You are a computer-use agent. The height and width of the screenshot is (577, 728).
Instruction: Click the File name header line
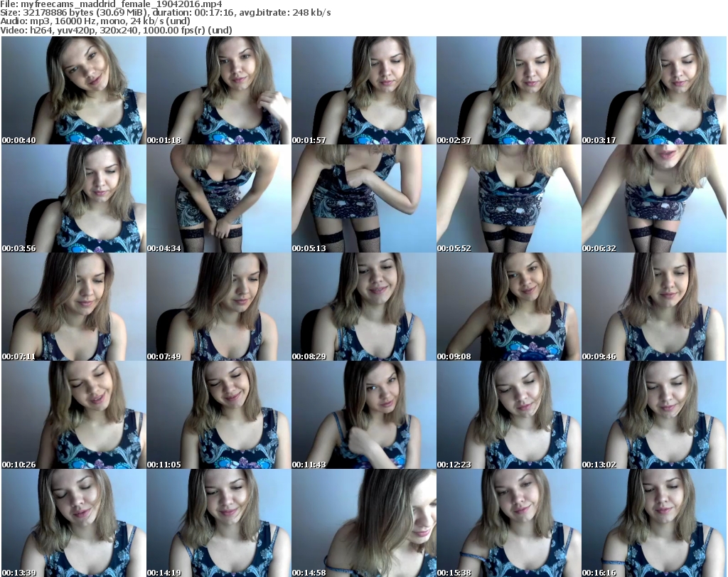112,4
